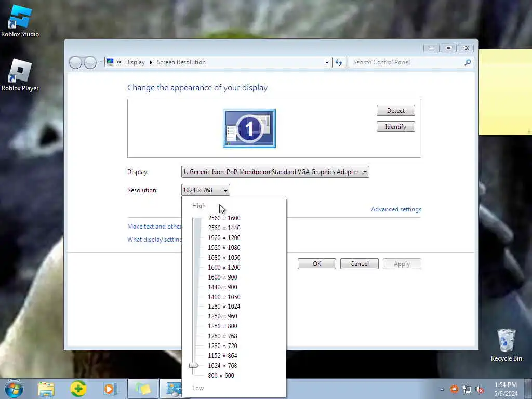Click the search magnifier in Control Panel
The width and height of the screenshot is (532, 399).
[x=468, y=62]
